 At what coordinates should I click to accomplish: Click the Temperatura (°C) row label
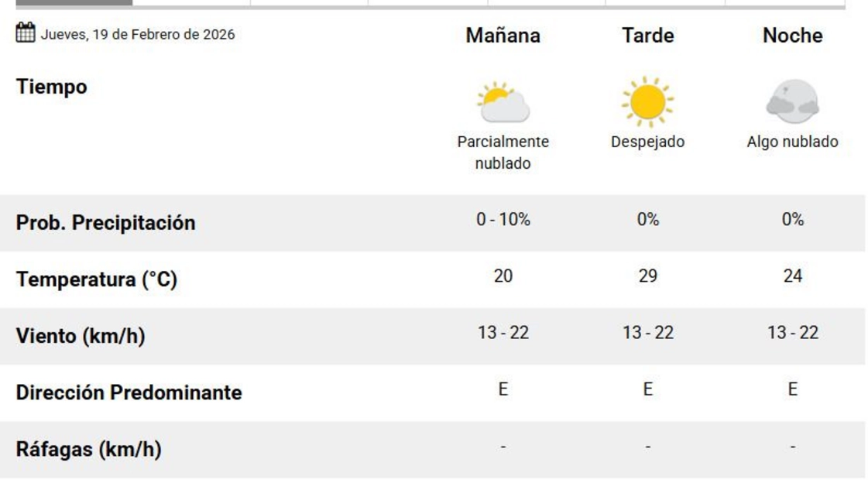97,279
